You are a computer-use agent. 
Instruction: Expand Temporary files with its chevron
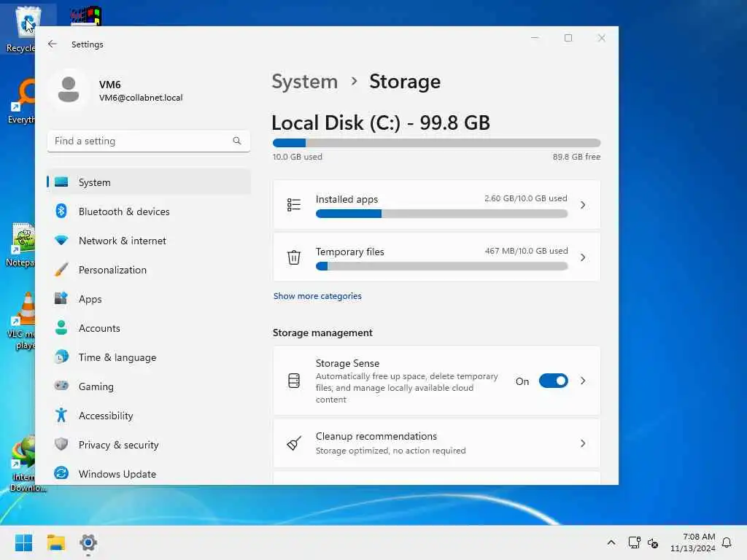[x=583, y=257]
